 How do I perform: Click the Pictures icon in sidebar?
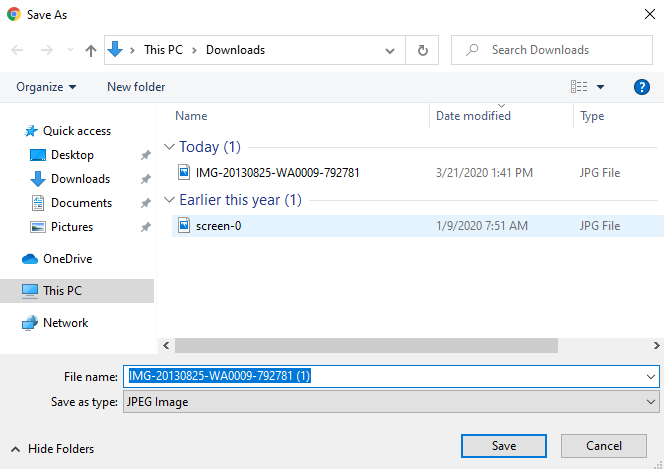tap(38, 227)
